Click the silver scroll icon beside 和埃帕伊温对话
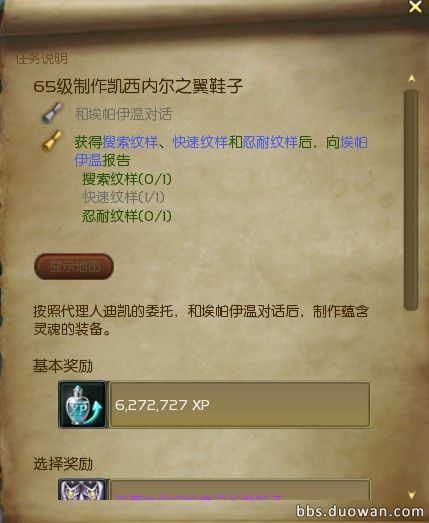429x523 pixels. point(52,113)
